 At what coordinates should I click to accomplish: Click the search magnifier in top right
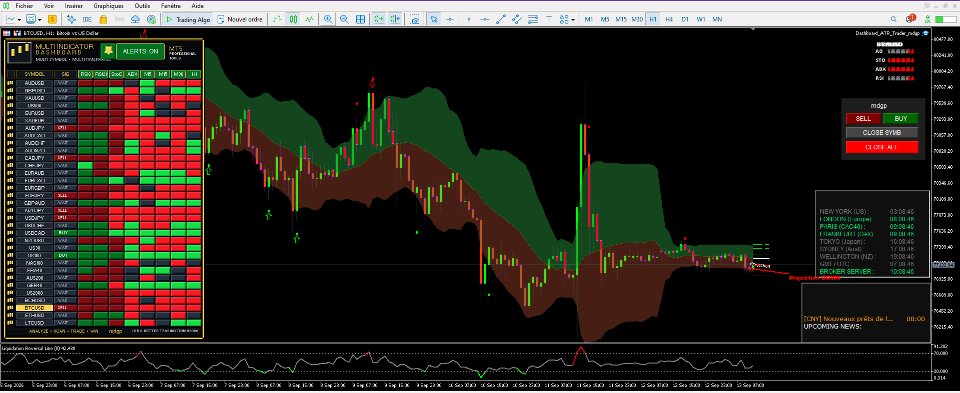tap(893, 19)
